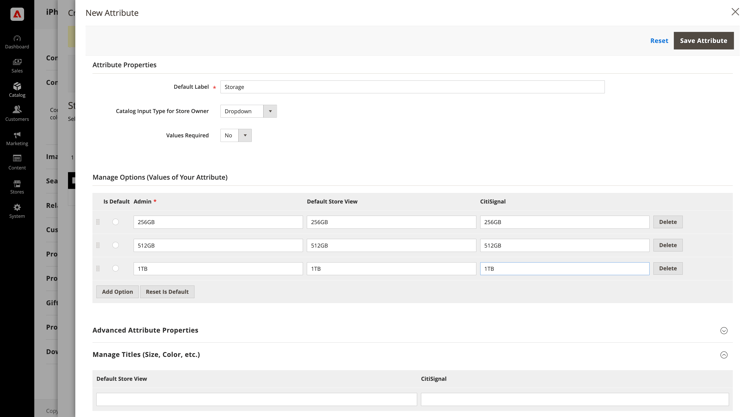This screenshot has height=417, width=750.
Task: Click the Default Label Storage field
Action: click(x=412, y=87)
